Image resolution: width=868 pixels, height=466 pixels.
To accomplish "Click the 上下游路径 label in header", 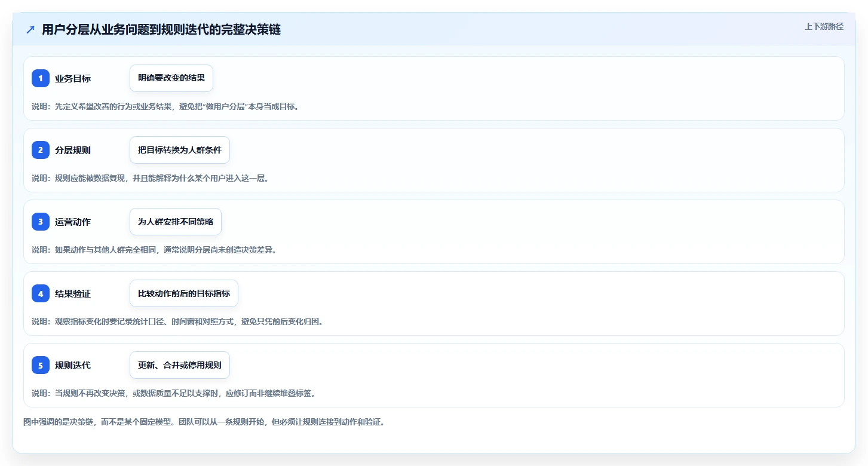I will point(824,26).
